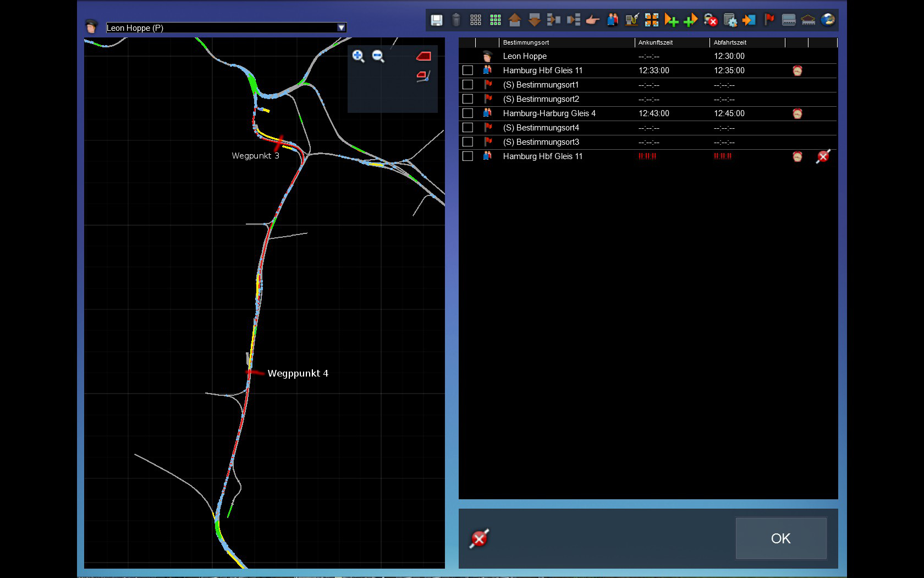Click the alarm clock on Hamburg-Harburg row
Viewport: 924px width, 578px height.
click(797, 113)
